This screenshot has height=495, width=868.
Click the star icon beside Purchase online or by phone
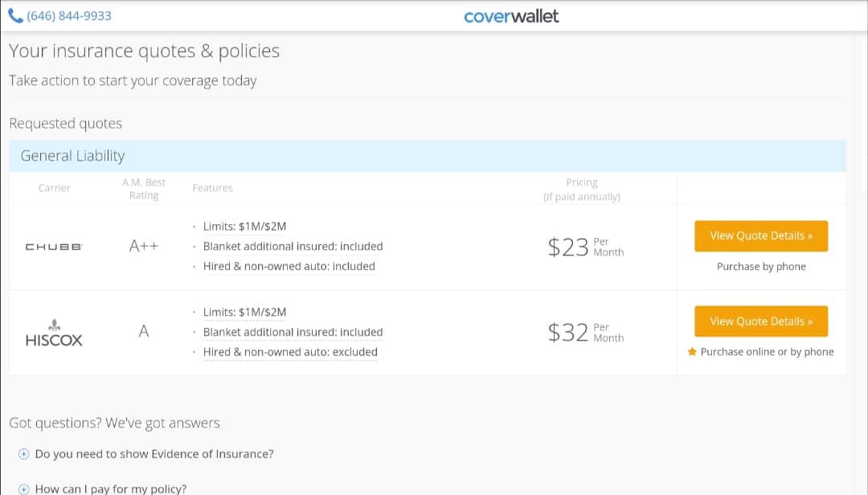click(x=692, y=352)
